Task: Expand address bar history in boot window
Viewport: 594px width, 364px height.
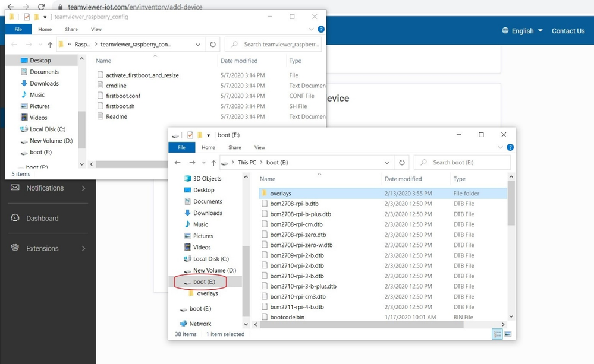Action: point(386,163)
